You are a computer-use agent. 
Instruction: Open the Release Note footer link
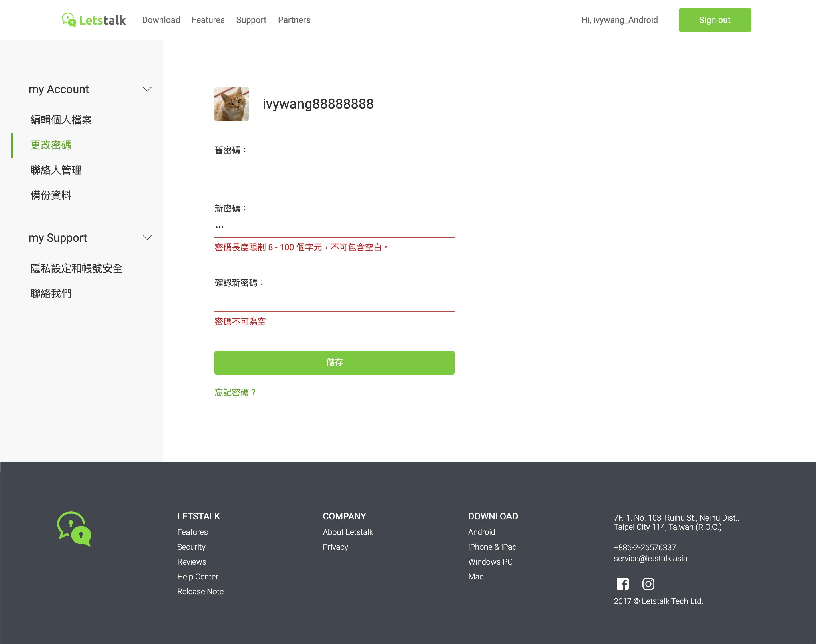click(200, 592)
